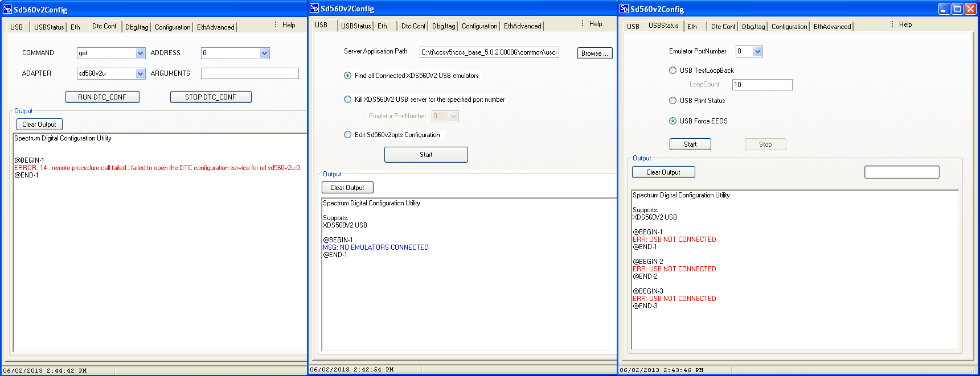The height and width of the screenshot is (376, 980).
Task: Click Start button in right window
Action: pyautogui.click(x=690, y=144)
